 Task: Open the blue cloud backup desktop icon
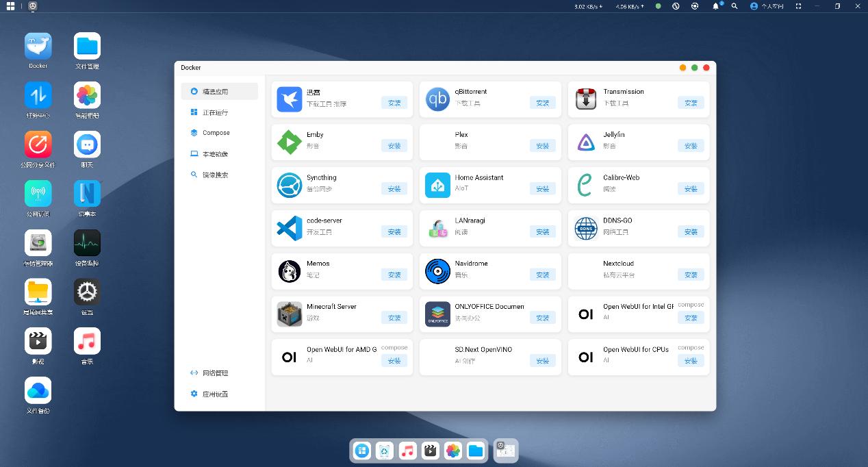click(38, 390)
